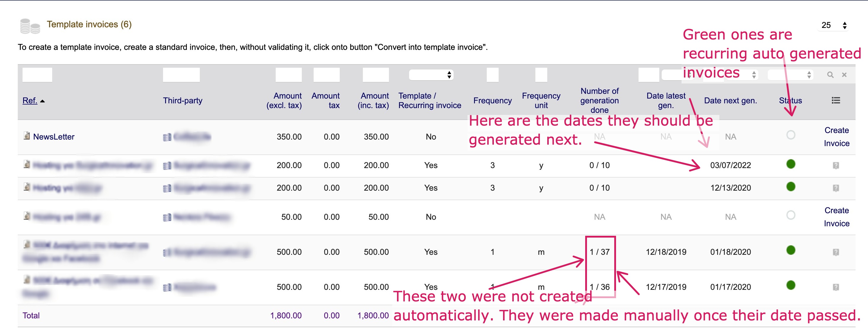This screenshot has width=868, height=332.
Task: Open the 25 rows-per-page selector
Action: tap(833, 25)
